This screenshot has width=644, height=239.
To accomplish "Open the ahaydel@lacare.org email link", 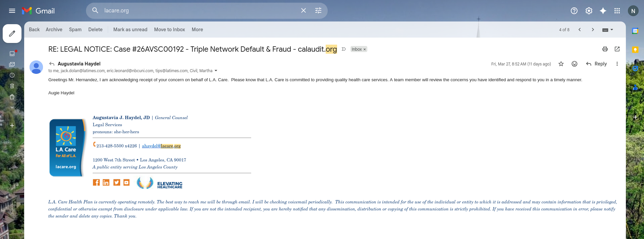I will pos(161,146).
